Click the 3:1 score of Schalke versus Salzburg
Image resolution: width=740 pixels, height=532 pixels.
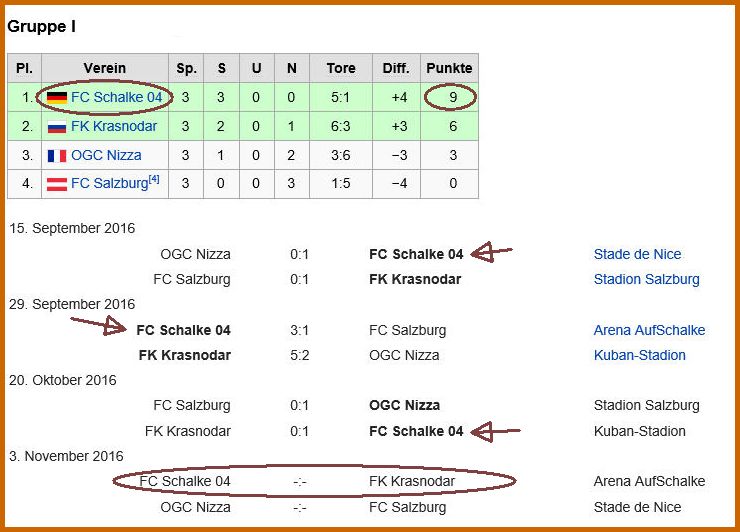(300, 330)
